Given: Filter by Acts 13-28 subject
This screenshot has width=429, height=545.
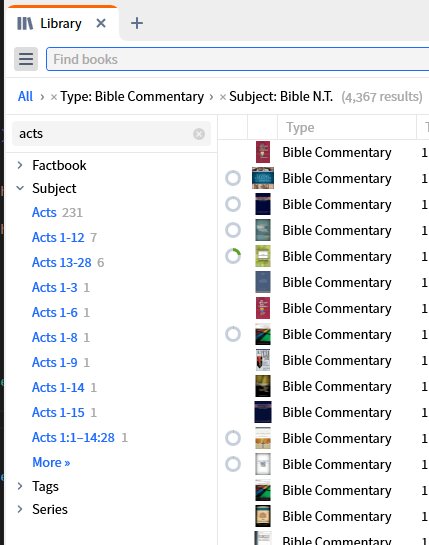Looking at the screenshot, I should (x=62, y=262).
